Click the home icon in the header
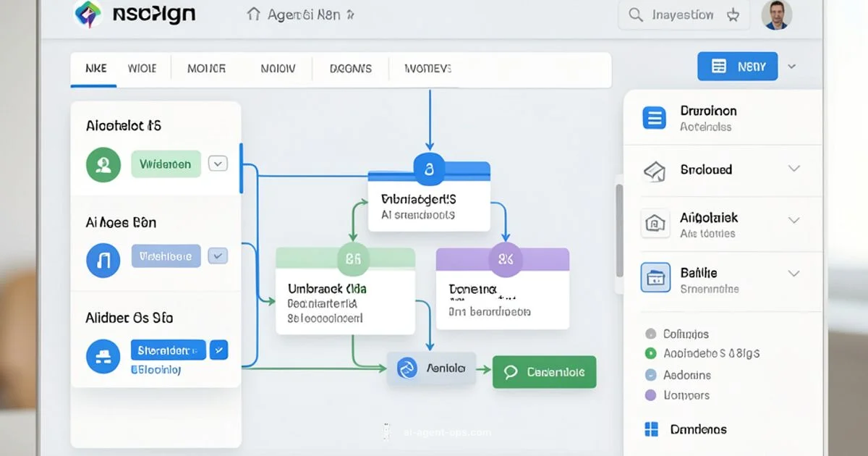The height and width of the screenshot is (456, 868). [253, 14]
